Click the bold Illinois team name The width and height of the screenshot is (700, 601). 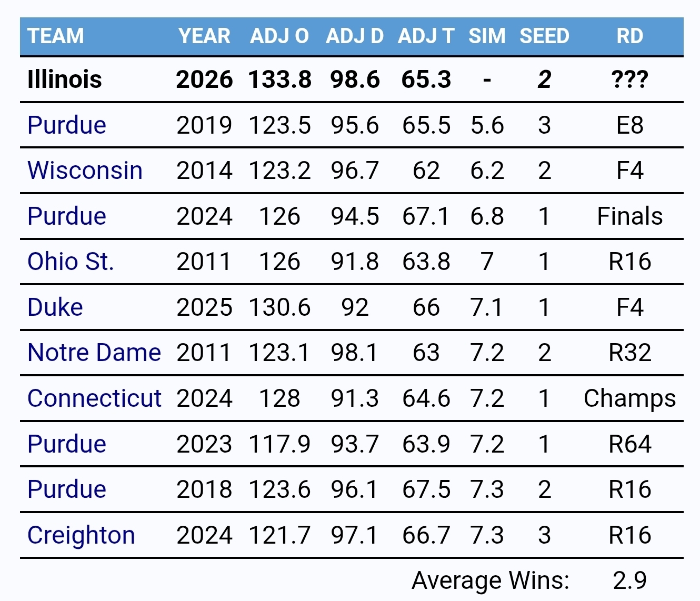[x=65, y=79]
